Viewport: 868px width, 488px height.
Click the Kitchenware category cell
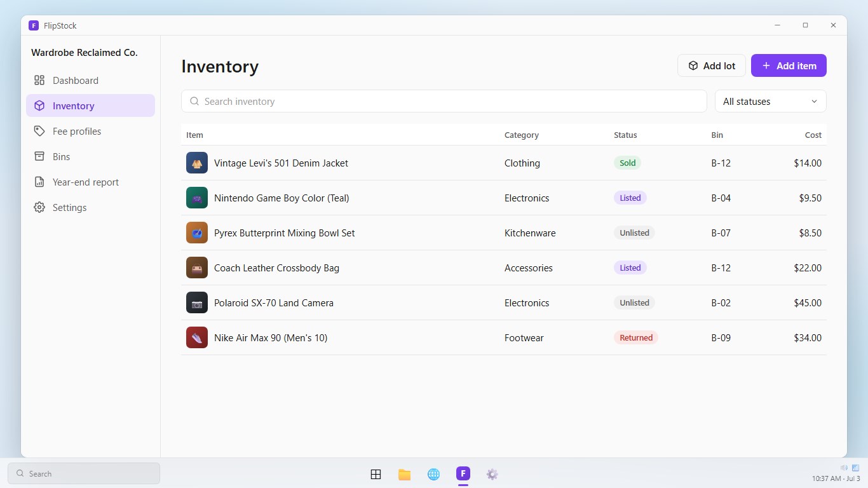click(530, 233)
